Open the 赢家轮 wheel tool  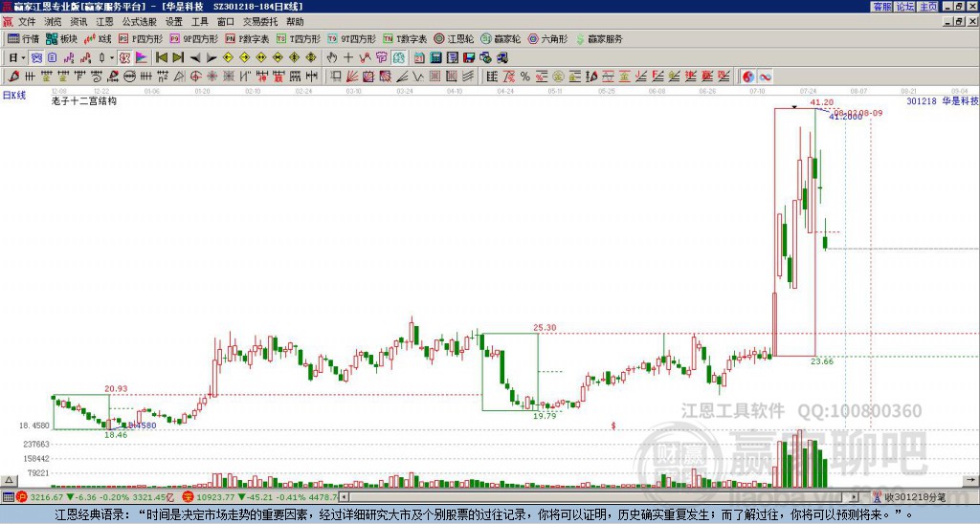[x=501, y=38]
